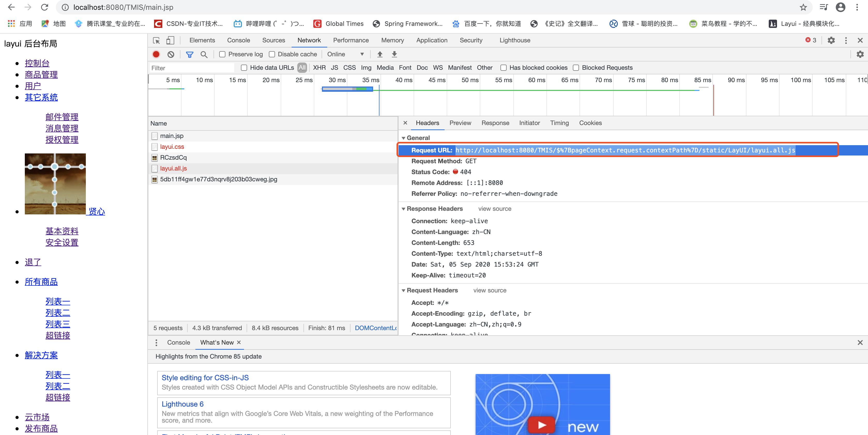Collapse the Response Headers section
Viewport: 868px width, 435px height.
(x=403, y=209)
